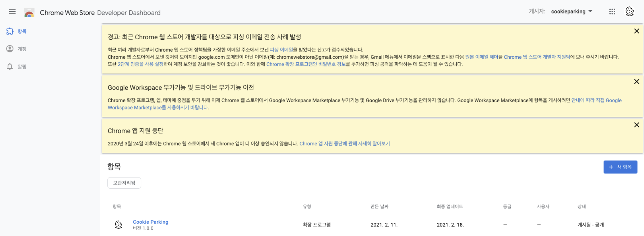The width and height of the screenshot is (644, 236).
Task: Click the Chrome Web Store title text
Action: point(67,13)
